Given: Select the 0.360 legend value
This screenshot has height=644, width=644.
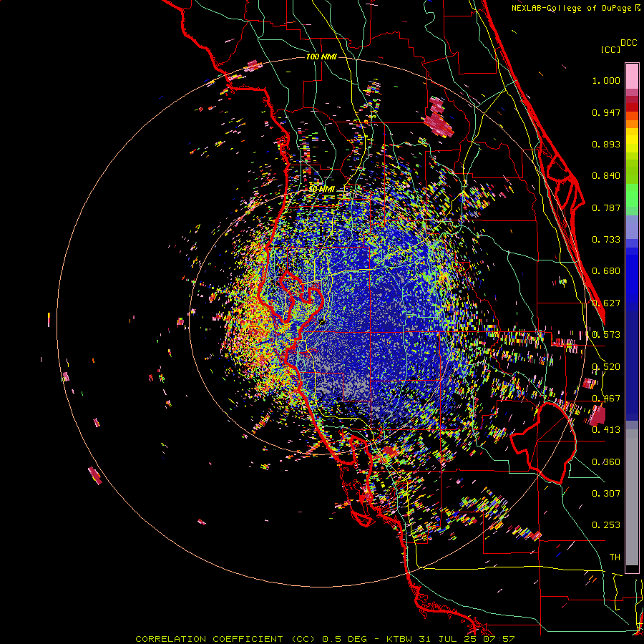Looking at the screenshot, I should (x=606, y=462).
